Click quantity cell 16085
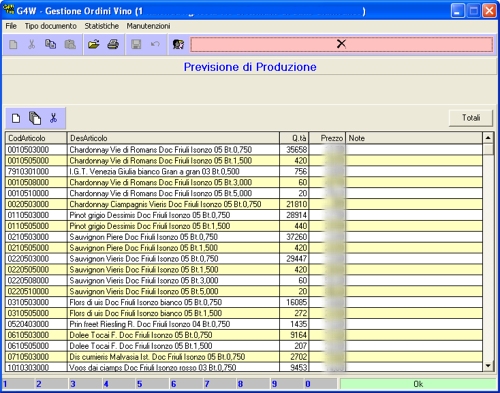The image size is (500, 393). point(294,303)
